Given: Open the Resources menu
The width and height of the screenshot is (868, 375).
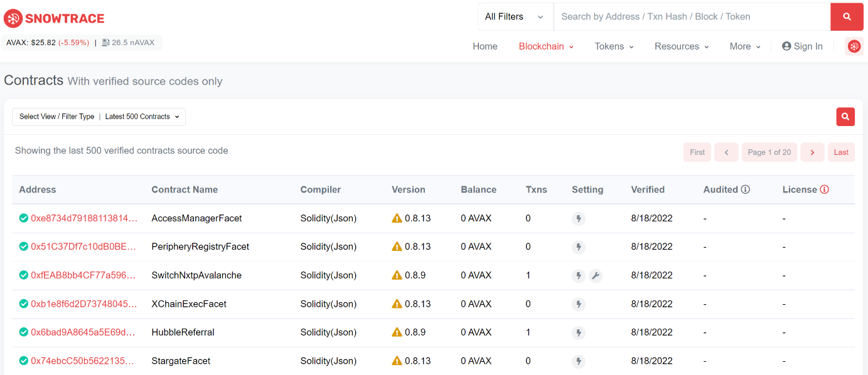Looking at the screenshot, I should tap(681, 46).
